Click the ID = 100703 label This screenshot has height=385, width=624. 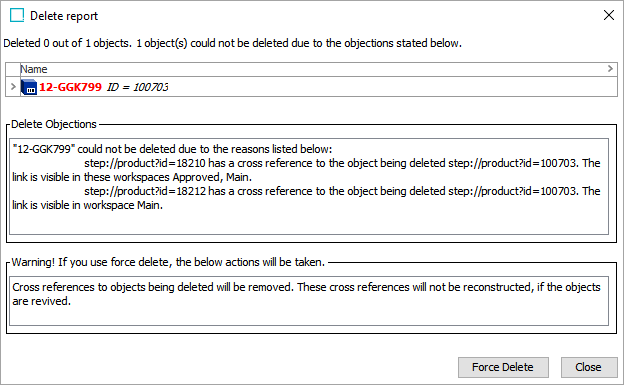pyautogui.click(x=137, y=87)
